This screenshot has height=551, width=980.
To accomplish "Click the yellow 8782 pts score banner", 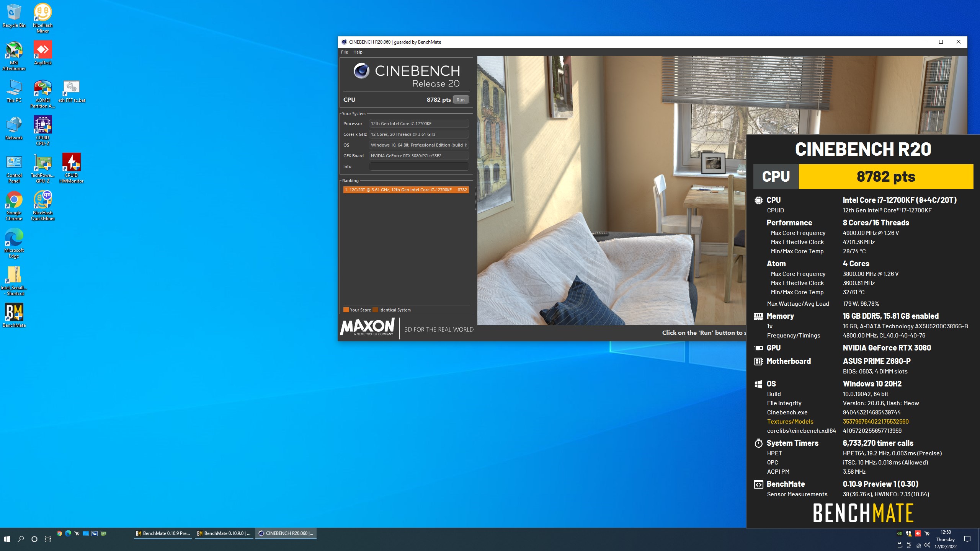I will (x=886, y=176).
